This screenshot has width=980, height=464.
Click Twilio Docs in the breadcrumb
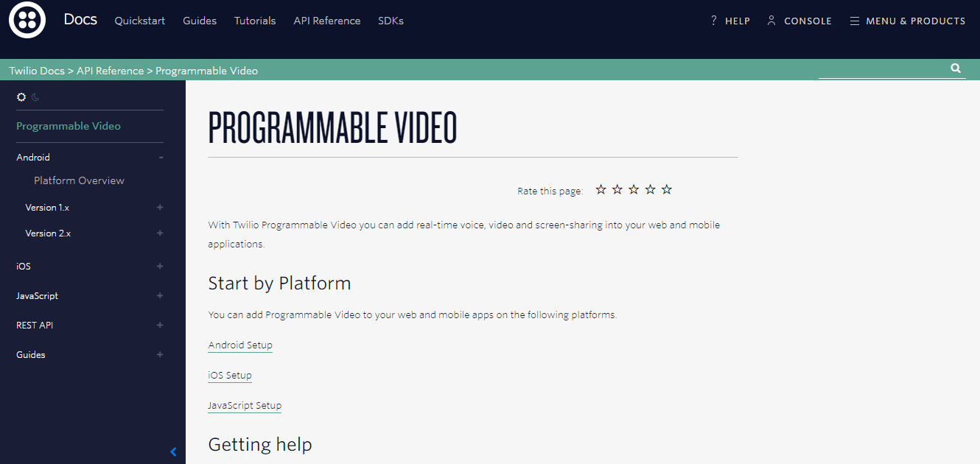[x=37, y=71]
